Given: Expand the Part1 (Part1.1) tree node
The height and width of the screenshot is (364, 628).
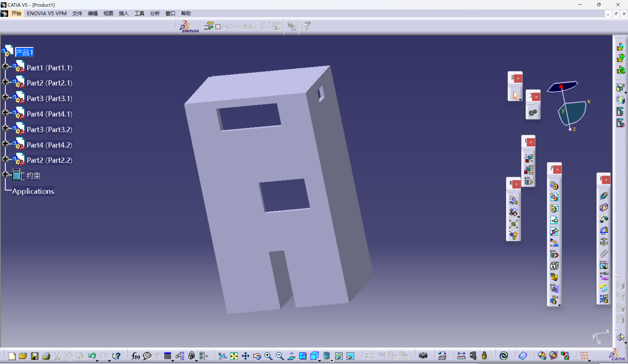Looking at the screenshot, I should click(5, 67).
